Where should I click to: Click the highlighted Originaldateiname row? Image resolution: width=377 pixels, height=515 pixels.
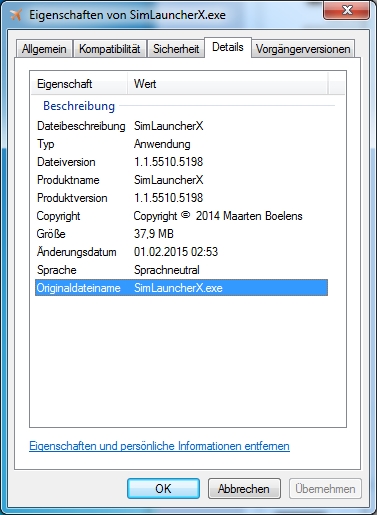pos(181,288)
